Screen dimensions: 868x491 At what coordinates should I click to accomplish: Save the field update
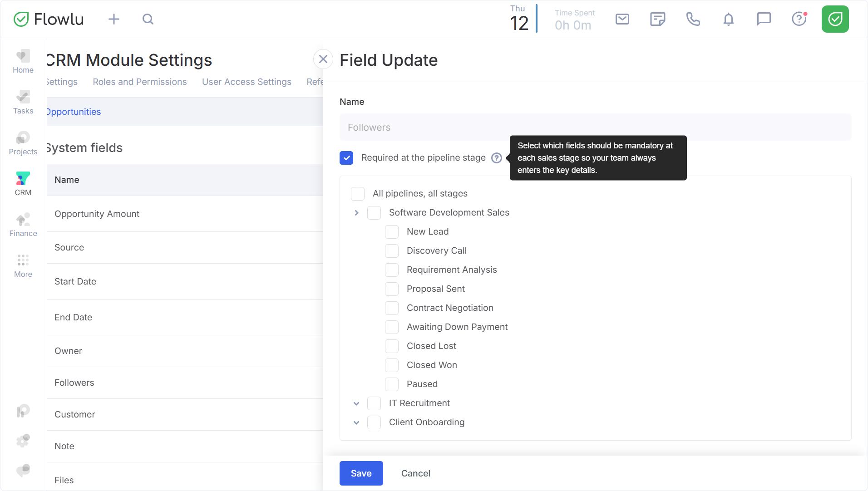361,473
